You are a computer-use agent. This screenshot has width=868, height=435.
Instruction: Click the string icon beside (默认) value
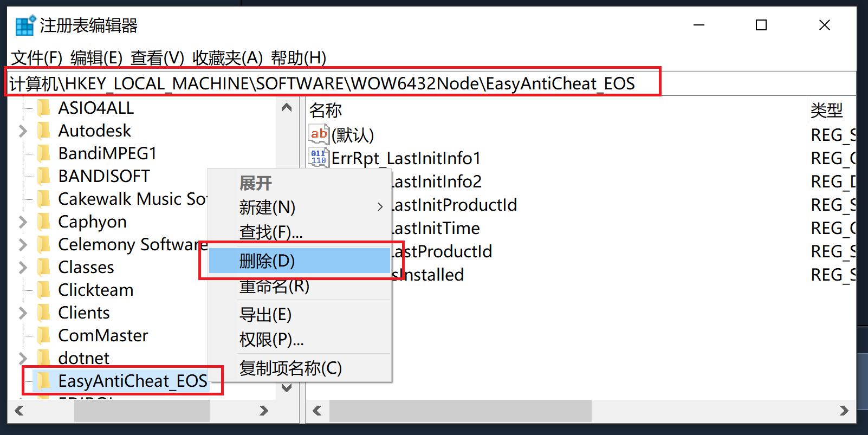pyautogui.click(x=319, y=134)
